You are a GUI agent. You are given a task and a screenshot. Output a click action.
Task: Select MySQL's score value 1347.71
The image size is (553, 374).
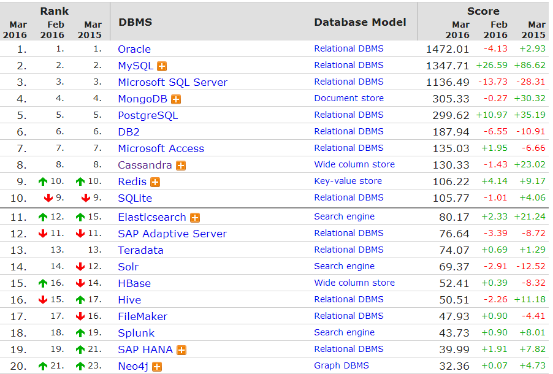coord(448,66)
